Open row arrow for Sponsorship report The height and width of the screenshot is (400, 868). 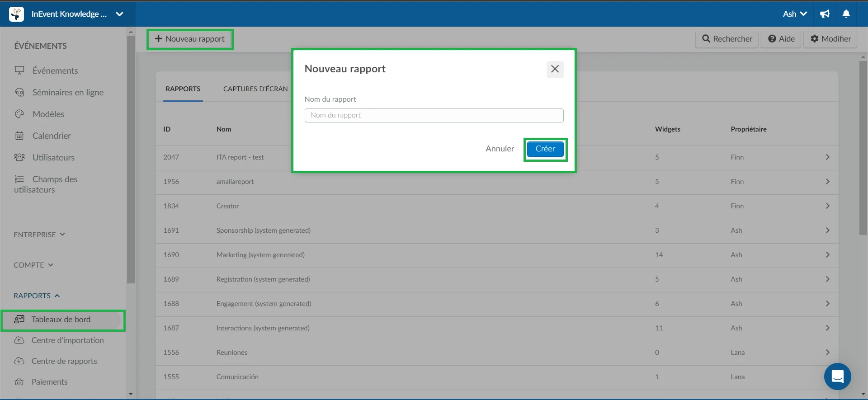(827, 231)
